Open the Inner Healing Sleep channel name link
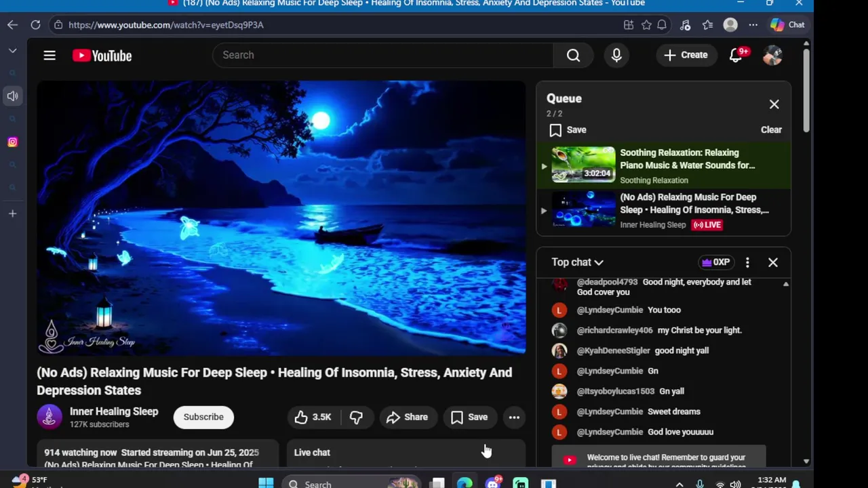The width and height of the screenshot is (868, 488). pos(114,411)
